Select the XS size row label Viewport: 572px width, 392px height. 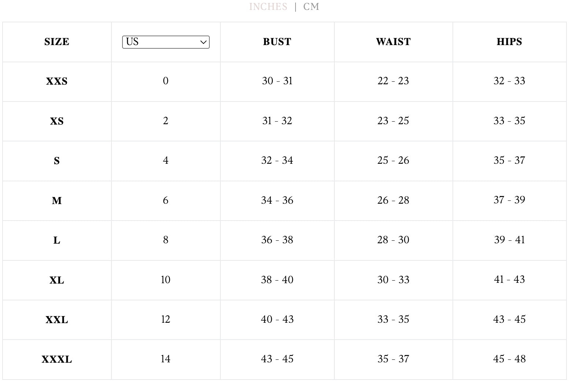tap(57, 121)
